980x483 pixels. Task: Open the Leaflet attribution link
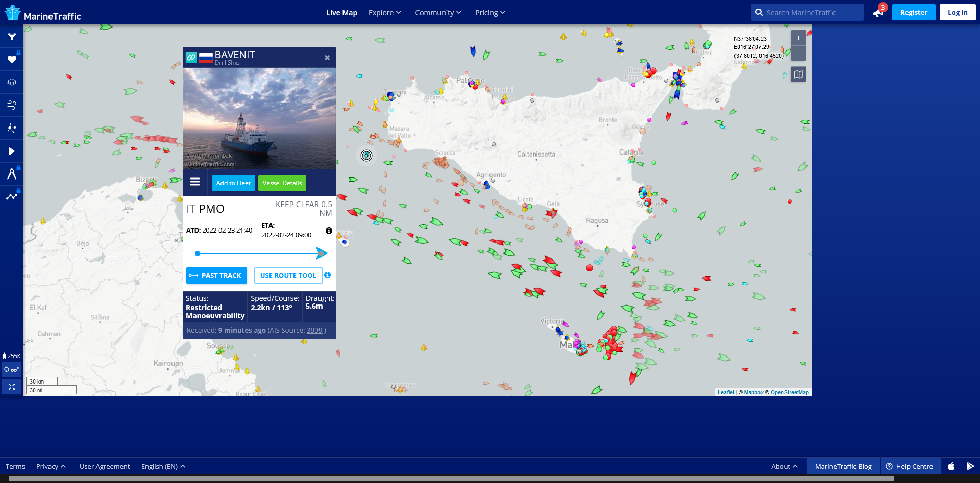pos(726,392)
